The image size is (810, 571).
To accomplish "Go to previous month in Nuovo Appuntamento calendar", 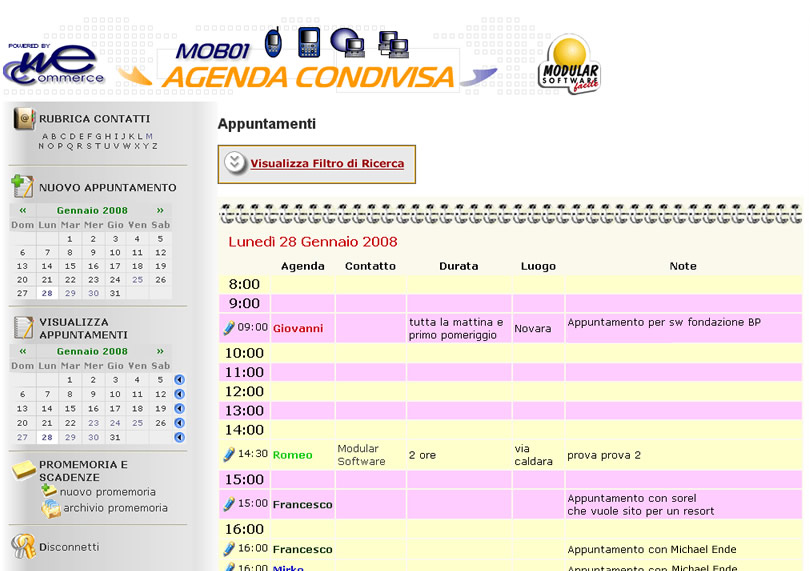I will [x=23, y=210].
